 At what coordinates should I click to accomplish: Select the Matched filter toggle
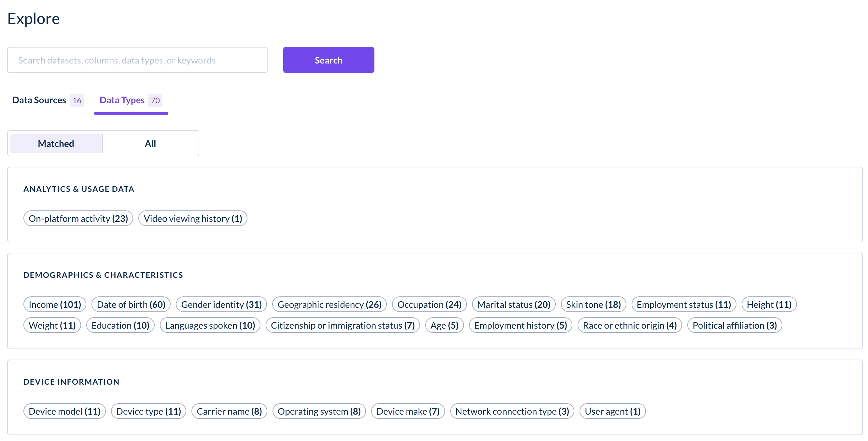[x=56, y=143]
